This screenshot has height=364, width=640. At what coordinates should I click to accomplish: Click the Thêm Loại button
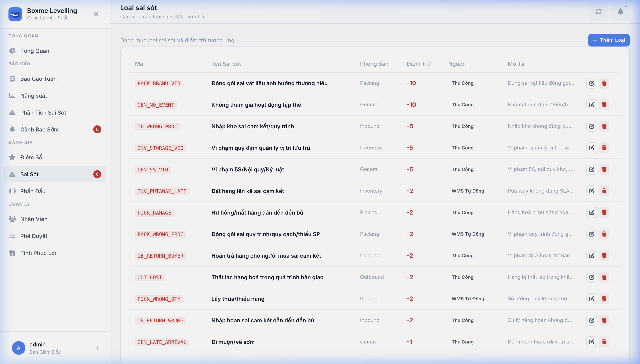pos(608,40)
